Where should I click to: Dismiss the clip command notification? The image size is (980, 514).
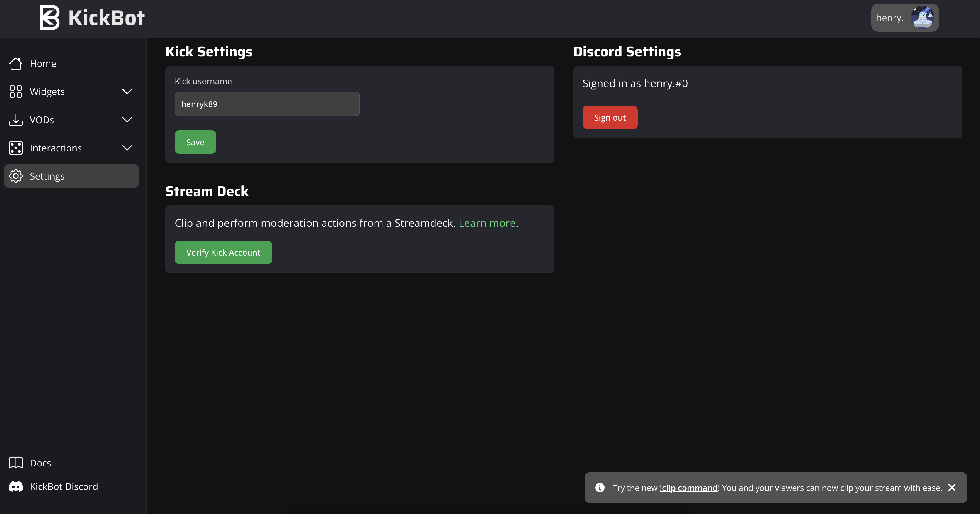(x=952, y=488)
